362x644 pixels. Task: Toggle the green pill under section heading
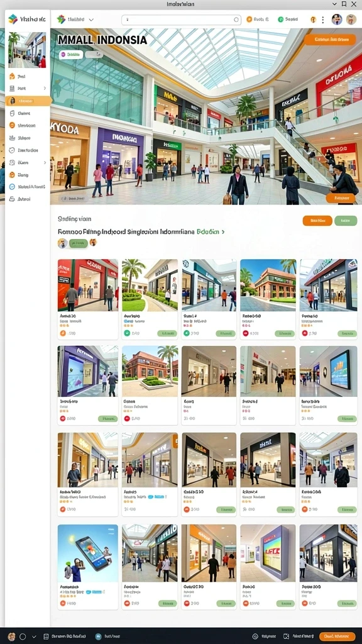click(x=79, y=243)
